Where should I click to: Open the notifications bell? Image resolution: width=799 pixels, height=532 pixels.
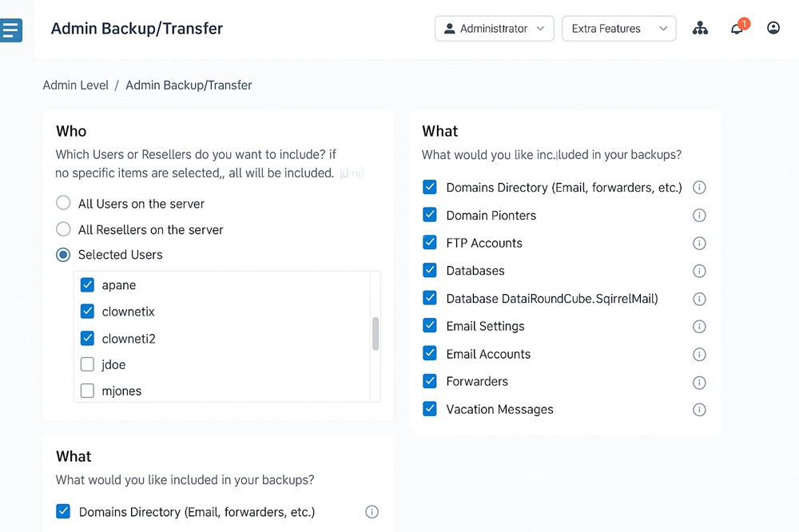tap(737, 29)
